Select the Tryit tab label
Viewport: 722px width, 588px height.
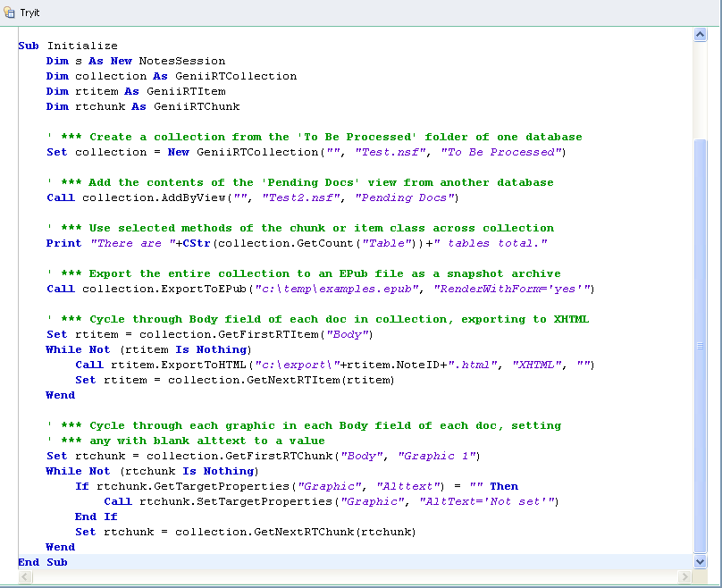coord(29,13)
